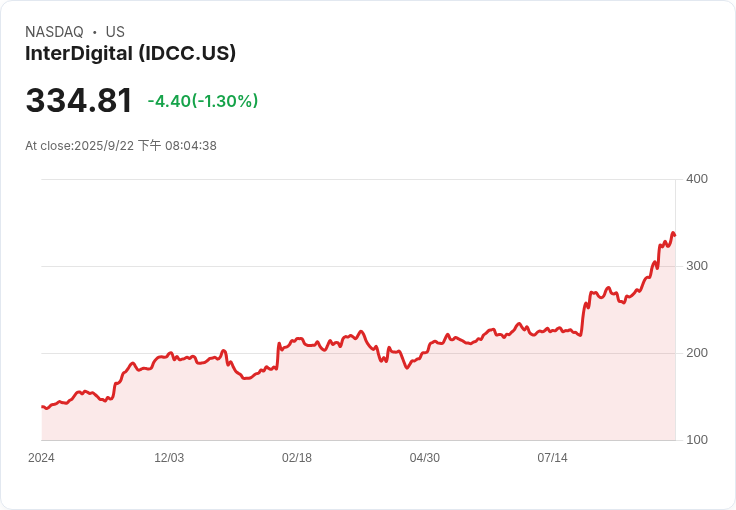Select the 12/03 date on the axis

[x=169, y=458]
